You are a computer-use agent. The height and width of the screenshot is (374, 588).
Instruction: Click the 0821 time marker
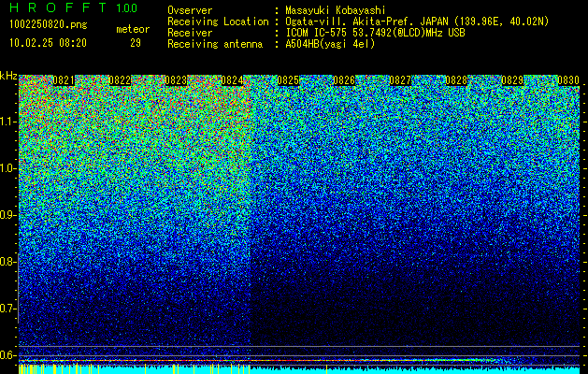(x=64, y=80)
